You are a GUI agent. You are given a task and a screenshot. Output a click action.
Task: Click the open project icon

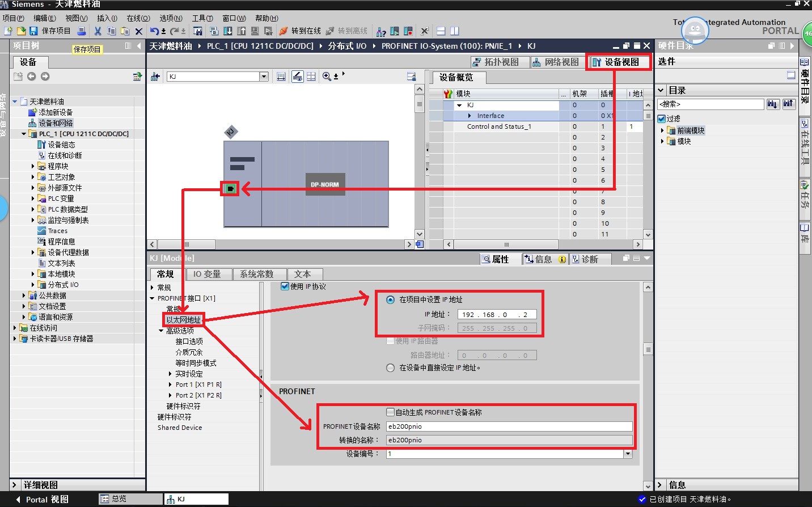coord(21,31)
